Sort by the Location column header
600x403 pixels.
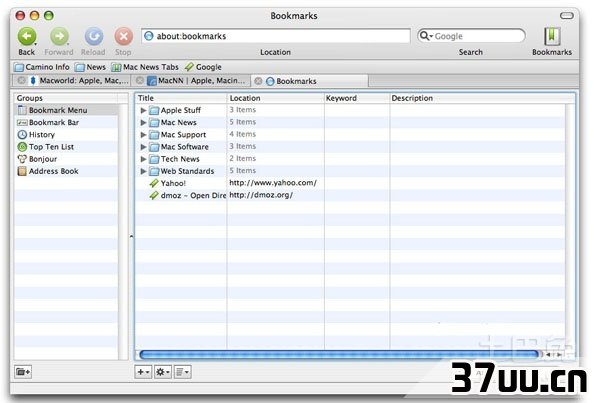pos(276,98)
